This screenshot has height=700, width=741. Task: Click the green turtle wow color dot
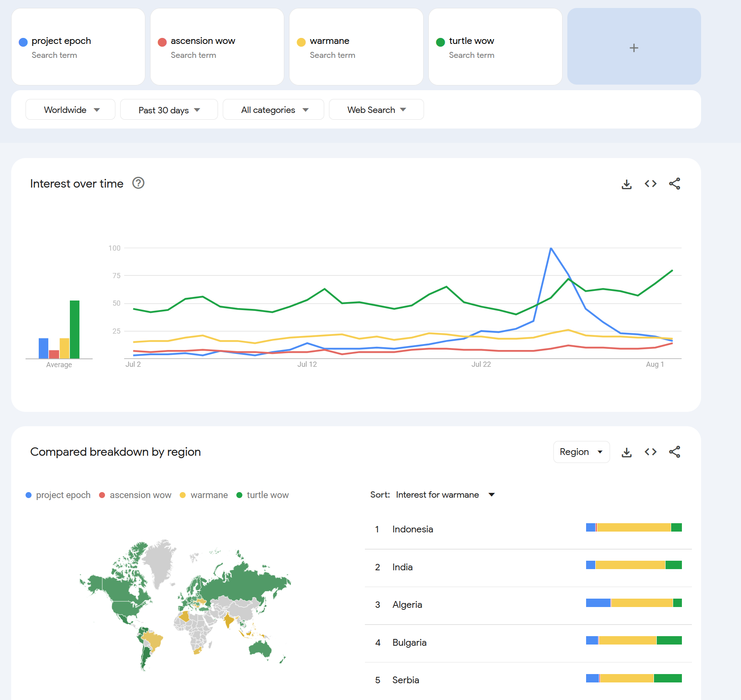(x=440, y=42)
